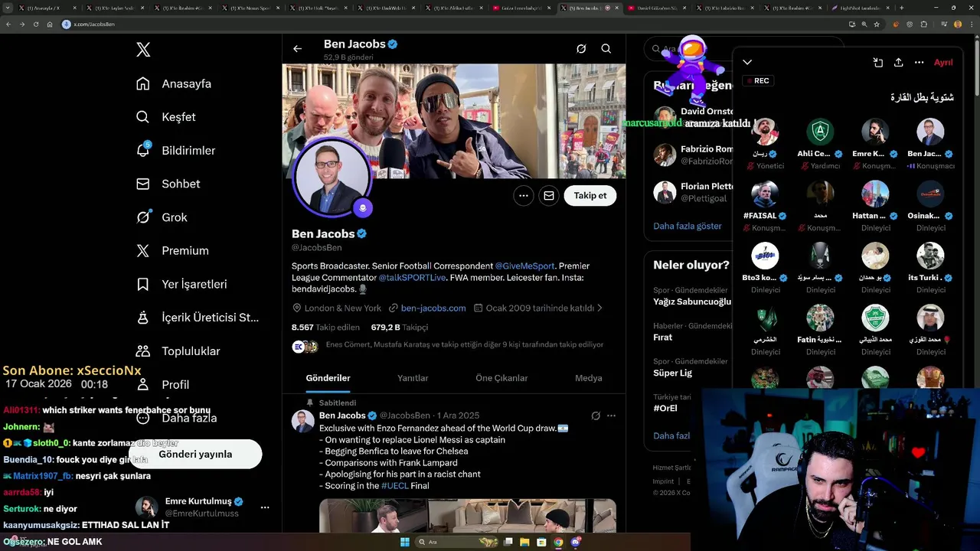
Task: Open Sohbet messages
Action: pyautogui.click(x=168, y=184)
